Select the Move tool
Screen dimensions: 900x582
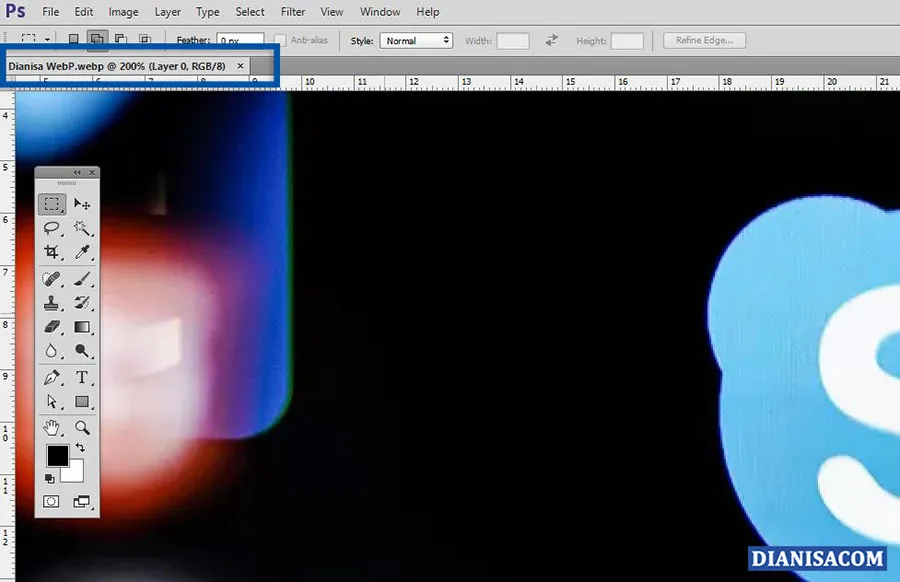click(82, 205)
